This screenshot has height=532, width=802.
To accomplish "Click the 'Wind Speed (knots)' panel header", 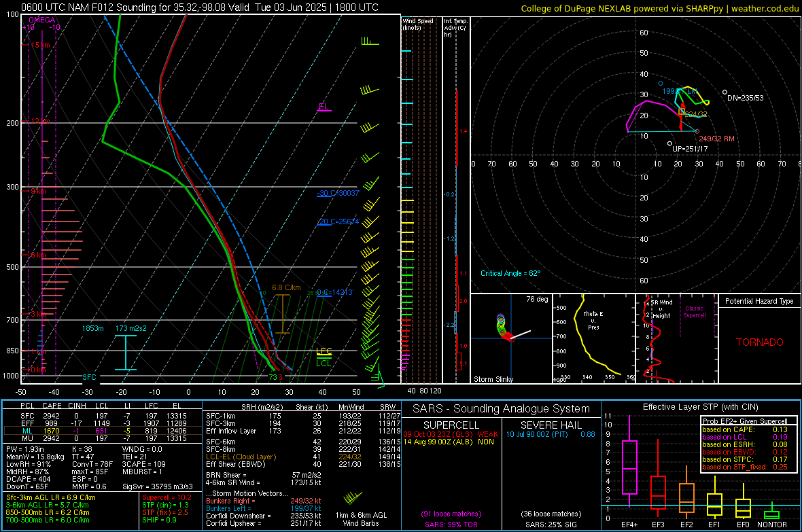I will pos(418,24).
